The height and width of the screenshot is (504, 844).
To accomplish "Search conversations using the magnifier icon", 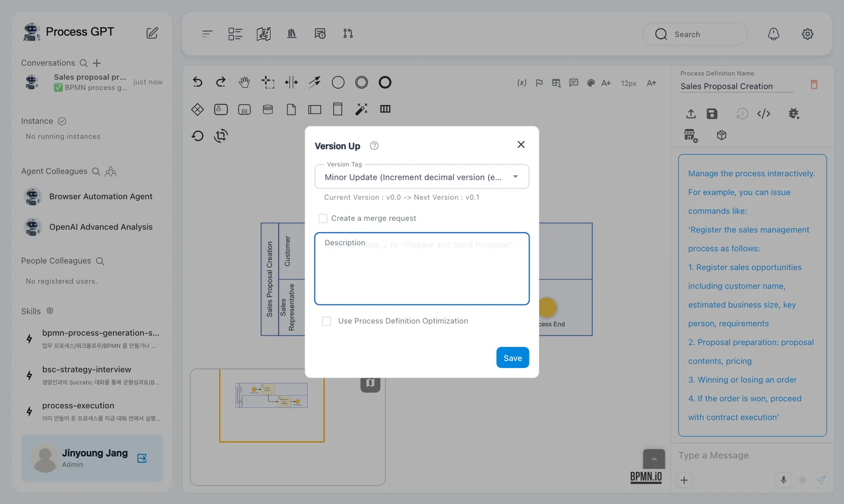I will point(83,63).
